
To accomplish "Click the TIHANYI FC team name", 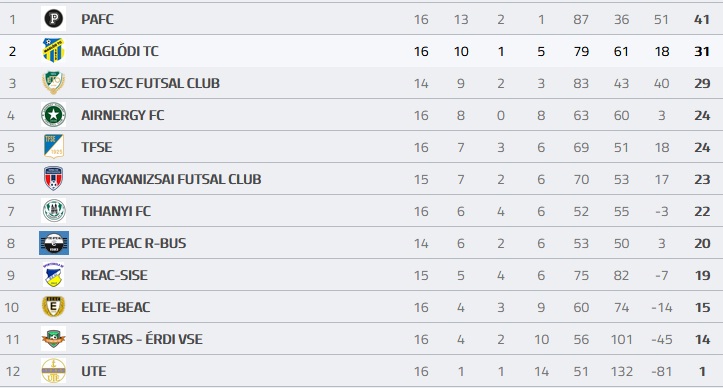I will click(x=116, y=211).
